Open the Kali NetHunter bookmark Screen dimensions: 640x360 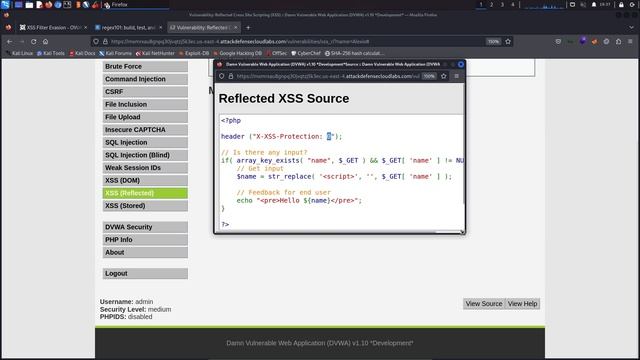(155, 53)
